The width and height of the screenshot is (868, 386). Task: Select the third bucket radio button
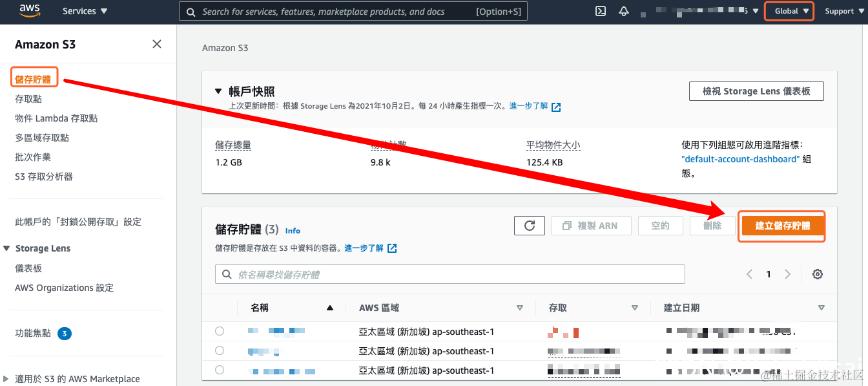(220, 370)
